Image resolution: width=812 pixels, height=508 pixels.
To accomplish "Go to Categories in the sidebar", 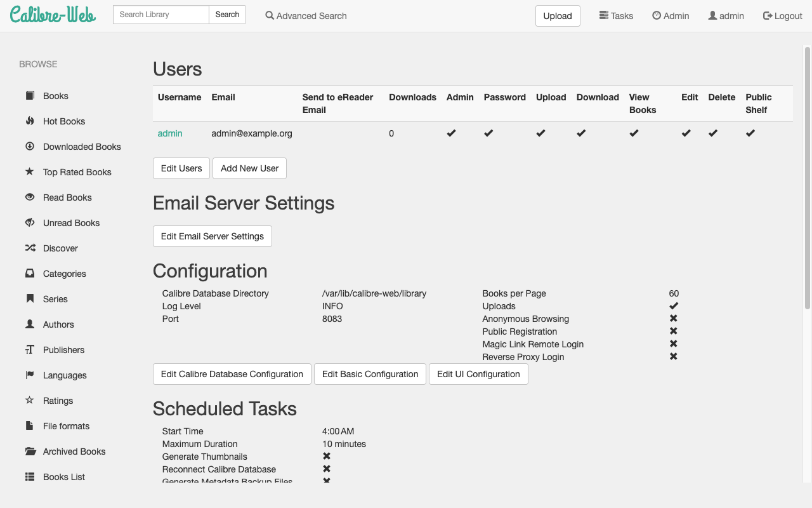I will pos(65,274).
